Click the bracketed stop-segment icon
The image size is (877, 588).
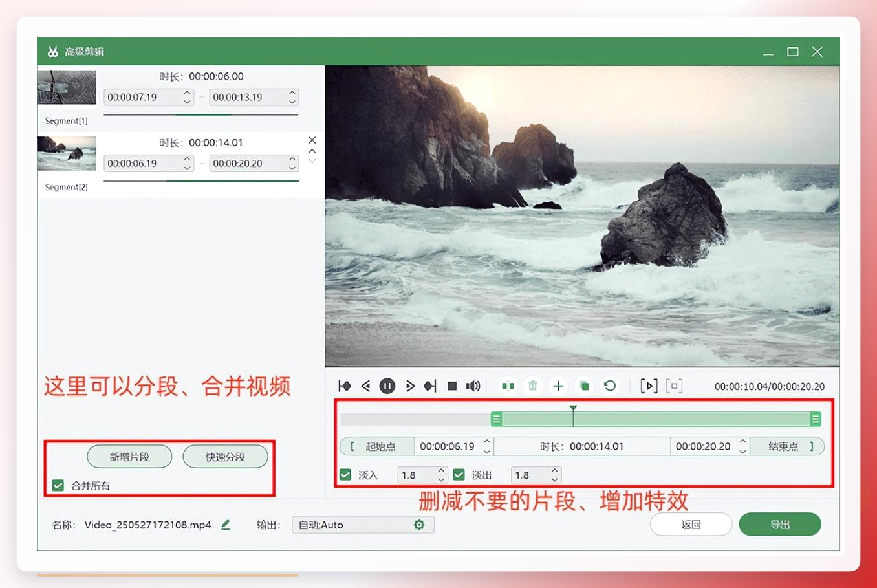(x=674, y=386)
